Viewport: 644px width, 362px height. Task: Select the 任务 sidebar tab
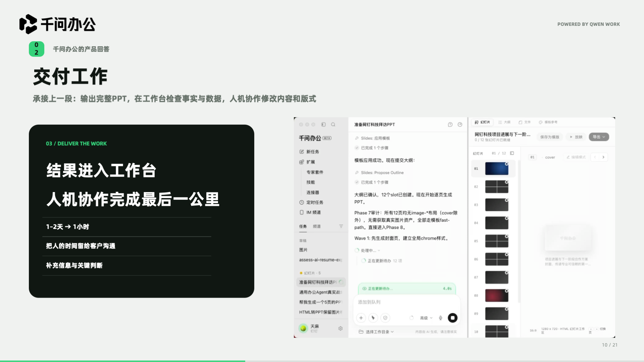(x=303, y=226)
